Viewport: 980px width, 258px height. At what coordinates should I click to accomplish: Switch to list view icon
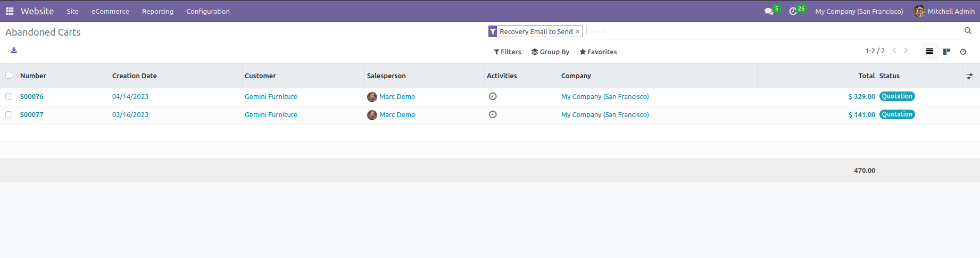(929, 52)
